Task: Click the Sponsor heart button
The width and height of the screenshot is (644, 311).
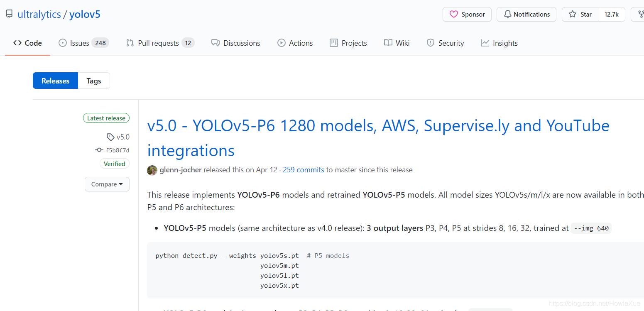Action: [467, 14]
